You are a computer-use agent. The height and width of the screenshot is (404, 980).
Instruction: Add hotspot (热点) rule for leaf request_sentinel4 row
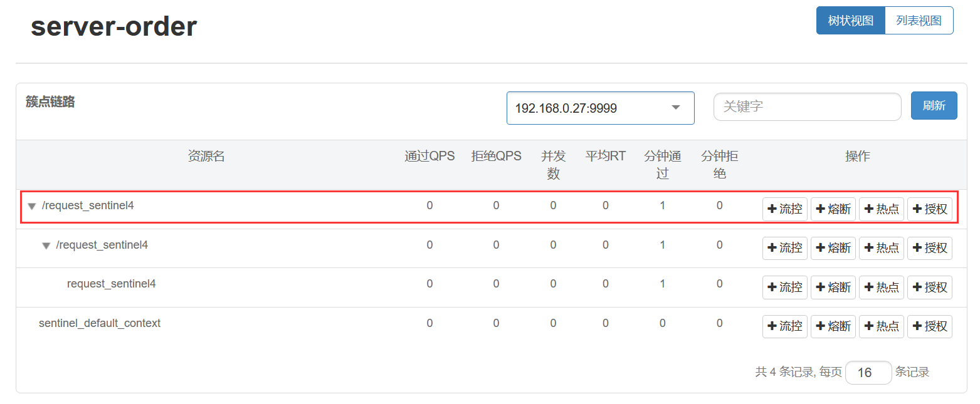881,287
